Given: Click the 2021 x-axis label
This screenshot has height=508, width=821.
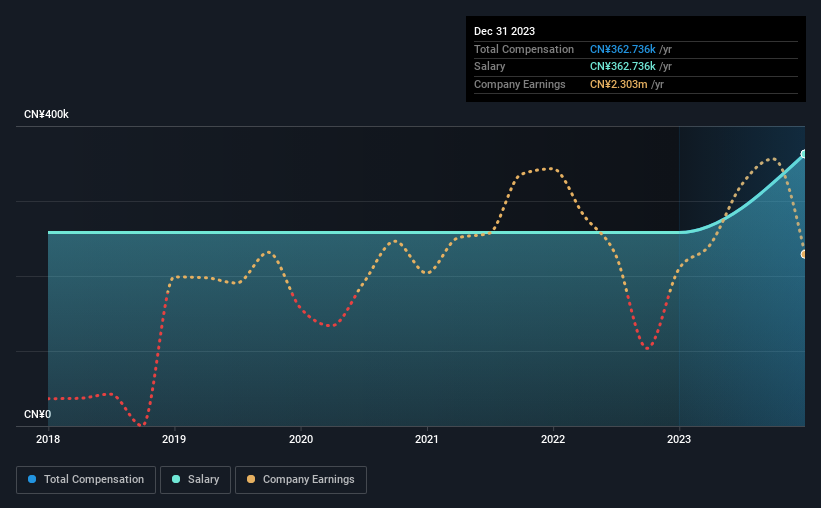Looking at the screenshot, I should click(427, 439).
